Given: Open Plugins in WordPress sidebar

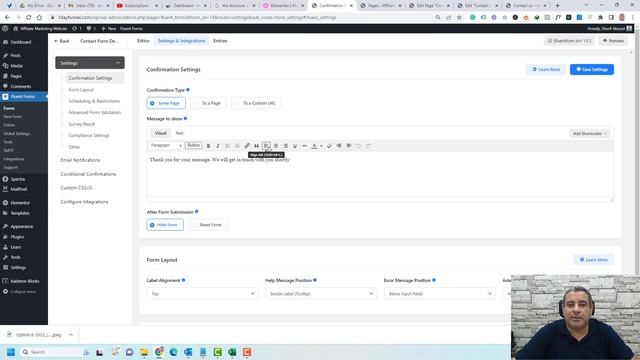Looking at the screenshot, I should pyautogui.click(x=17, y=237).
